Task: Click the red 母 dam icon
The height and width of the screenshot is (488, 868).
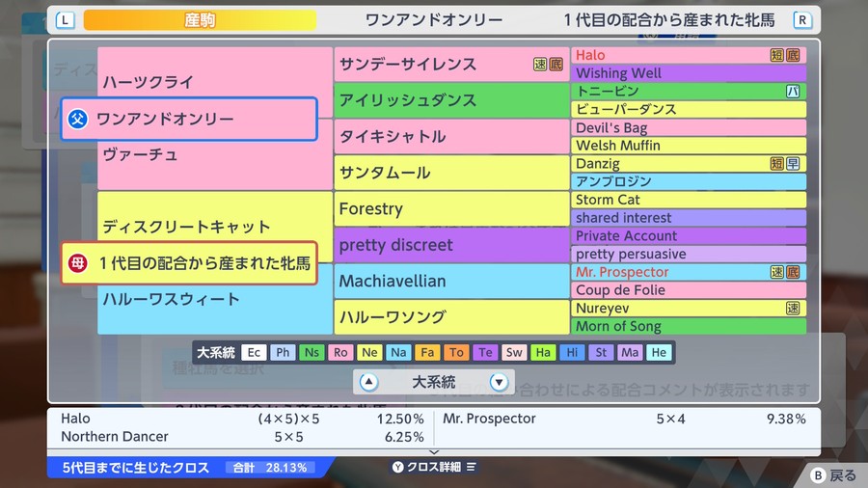Action: 77,263
